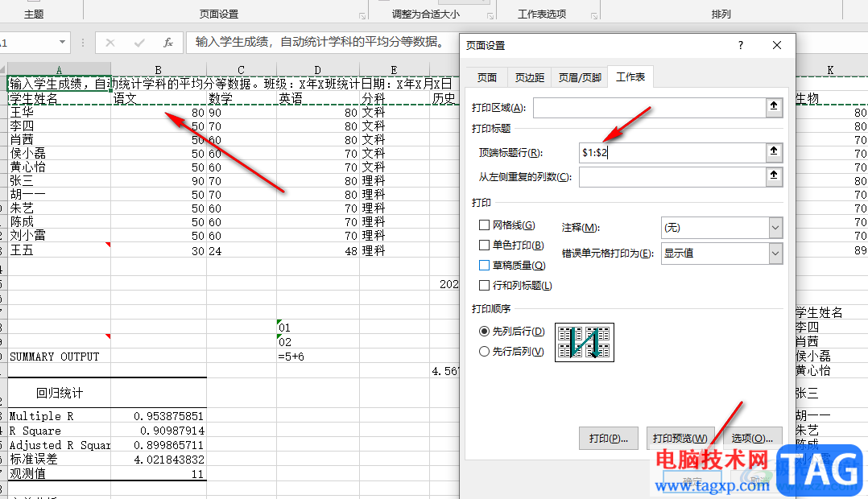Click the insert function fx icon
Image resolution: width=868 pixels, height=499 pixels.
coord(168,43)
